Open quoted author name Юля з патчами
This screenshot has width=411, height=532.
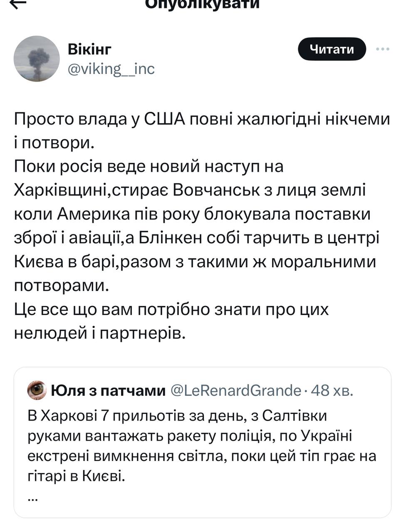[108, 390]
